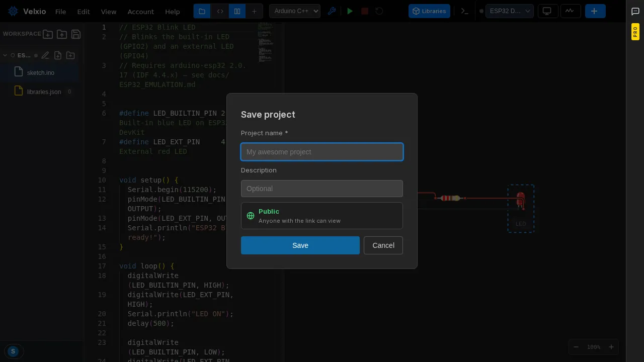Screen dimensions: 644x362
Task: Toggle the Public visibility option
Action: tap(322, 216)
